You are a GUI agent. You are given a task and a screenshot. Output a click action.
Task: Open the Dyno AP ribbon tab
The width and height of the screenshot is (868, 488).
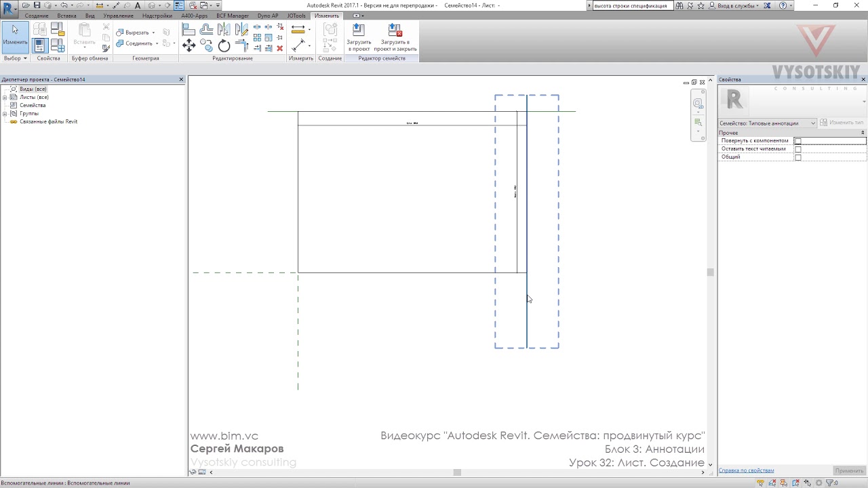(x=268, y=16)
